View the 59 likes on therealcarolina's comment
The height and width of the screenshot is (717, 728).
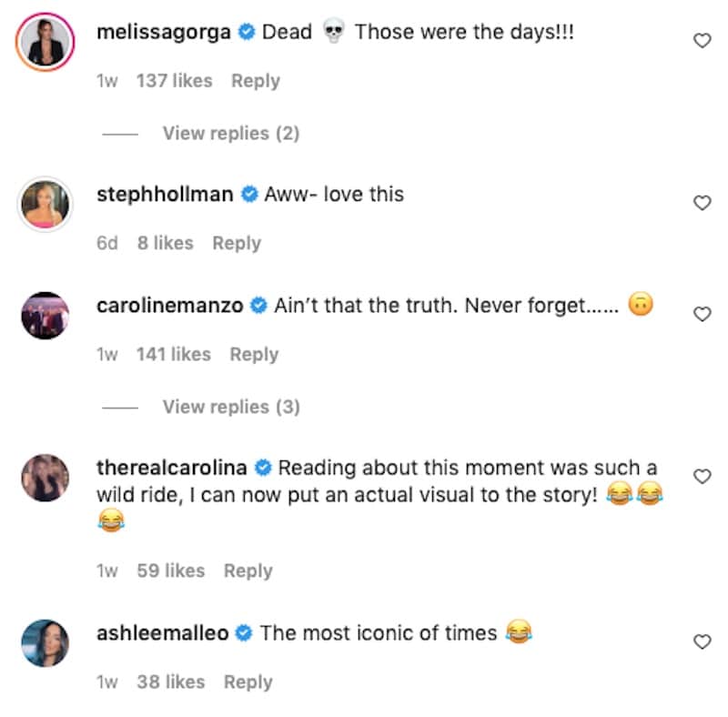[170, 571]
